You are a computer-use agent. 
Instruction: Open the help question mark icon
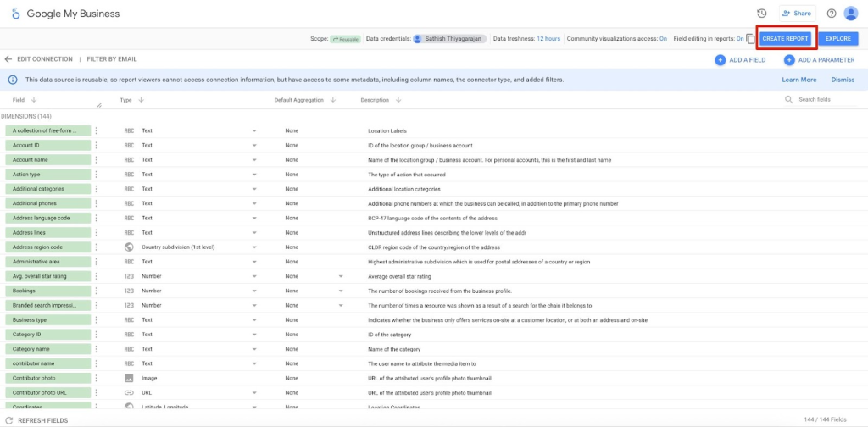click(832, 14)
